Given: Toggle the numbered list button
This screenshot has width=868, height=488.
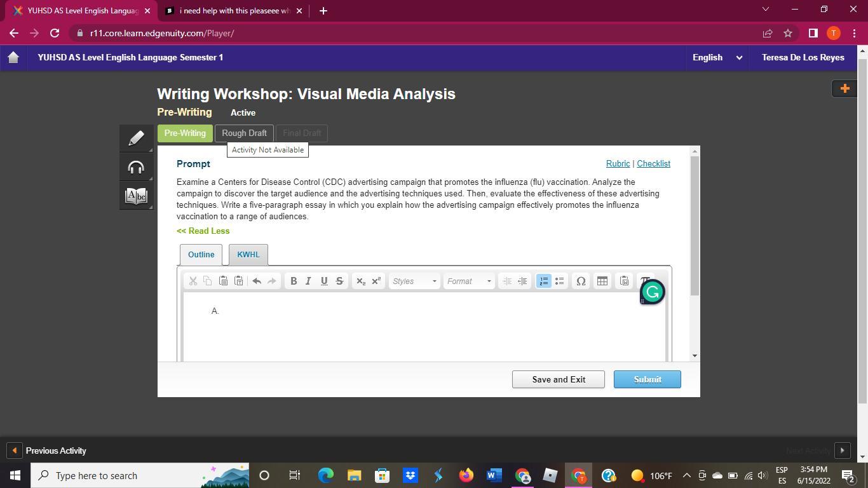Looking at the screenshot, I should point(544,281).
